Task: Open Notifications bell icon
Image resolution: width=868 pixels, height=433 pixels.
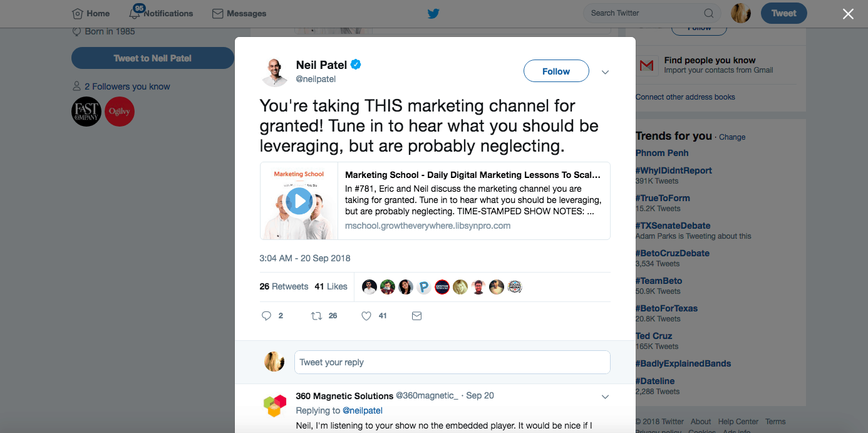Action: (135, 13)
